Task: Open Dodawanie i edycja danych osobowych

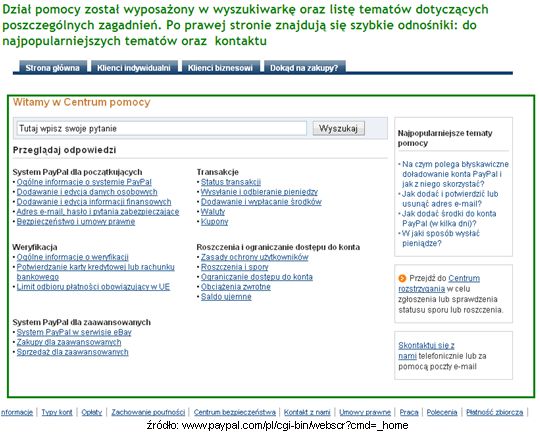Action: [x=87, y=192]
